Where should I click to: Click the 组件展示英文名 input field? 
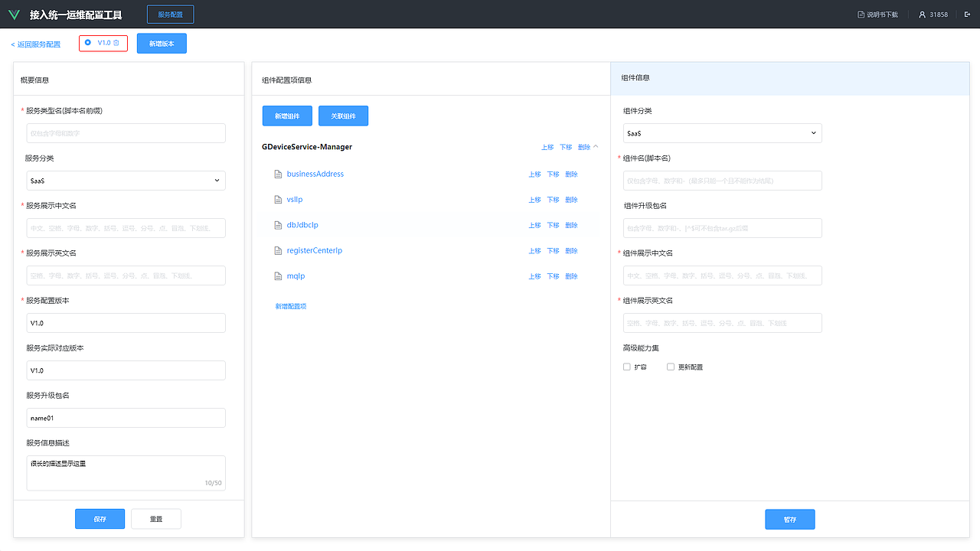coord(723,323)
